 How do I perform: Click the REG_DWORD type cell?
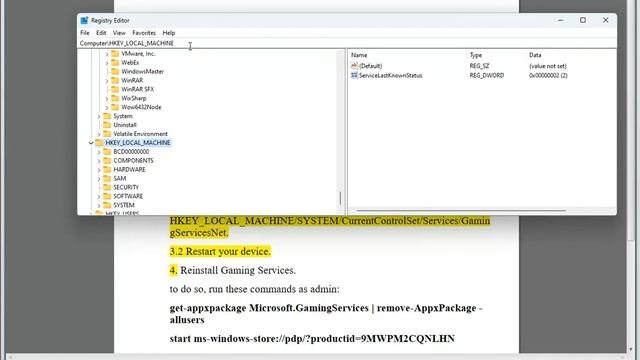click(487, 76)
